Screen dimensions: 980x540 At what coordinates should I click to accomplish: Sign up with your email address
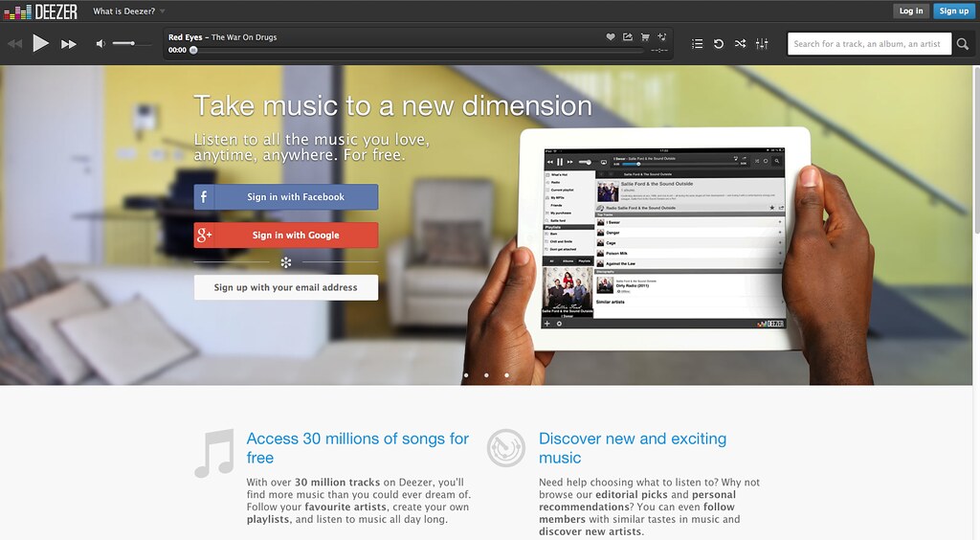285,287
